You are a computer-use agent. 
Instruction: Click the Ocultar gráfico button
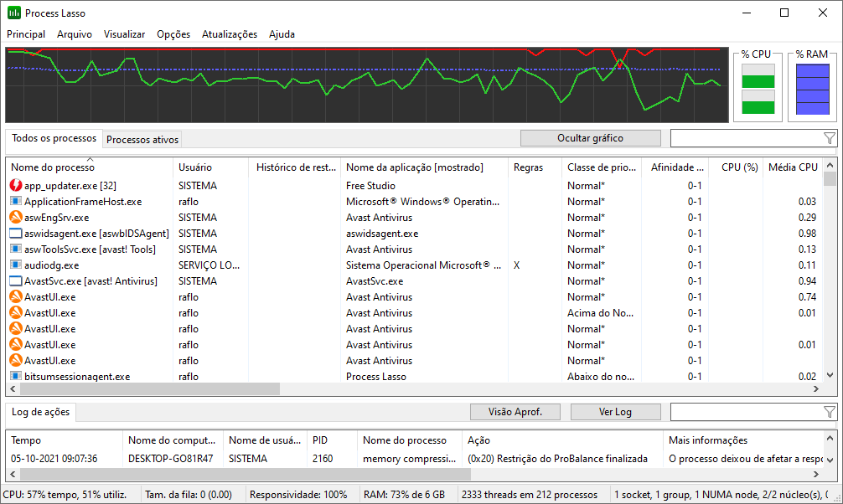coord(590,138)
